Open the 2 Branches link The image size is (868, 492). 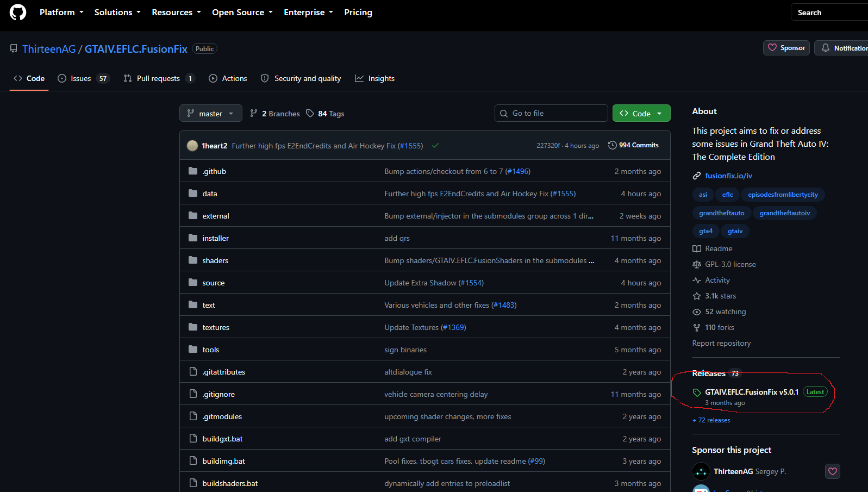(275, 113)
